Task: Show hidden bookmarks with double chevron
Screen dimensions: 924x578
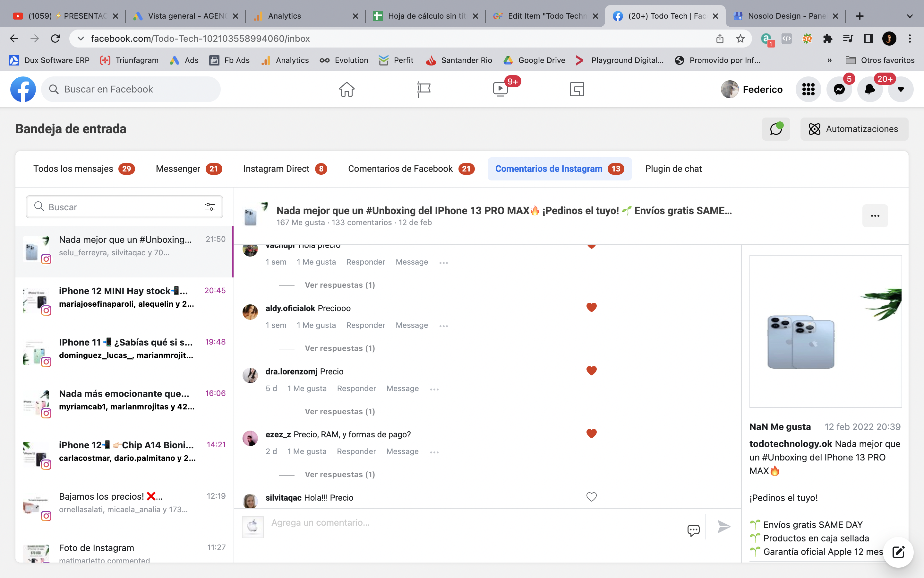Action: pos(829,60)
